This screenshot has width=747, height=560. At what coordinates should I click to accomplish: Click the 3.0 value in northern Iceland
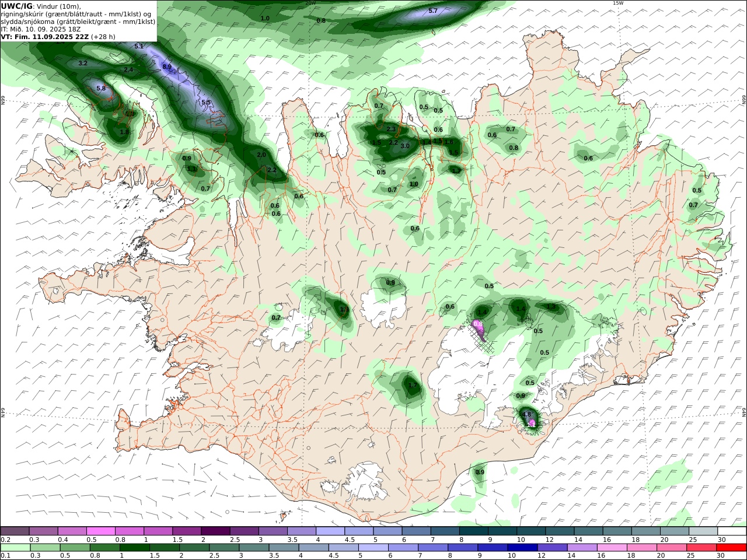pos(405,146)
